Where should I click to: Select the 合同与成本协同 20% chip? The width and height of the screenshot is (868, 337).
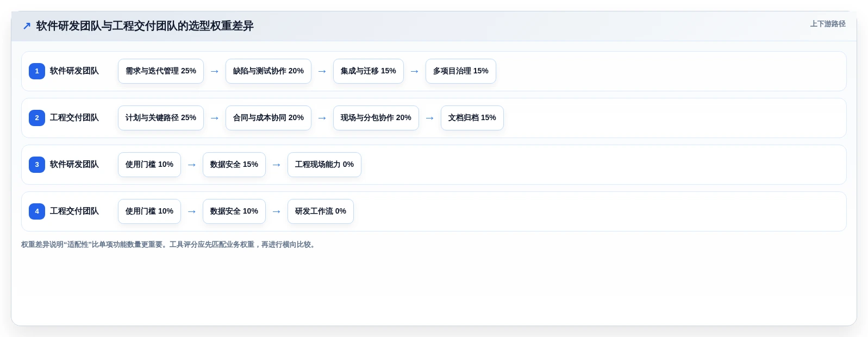[x=268, y=118]
